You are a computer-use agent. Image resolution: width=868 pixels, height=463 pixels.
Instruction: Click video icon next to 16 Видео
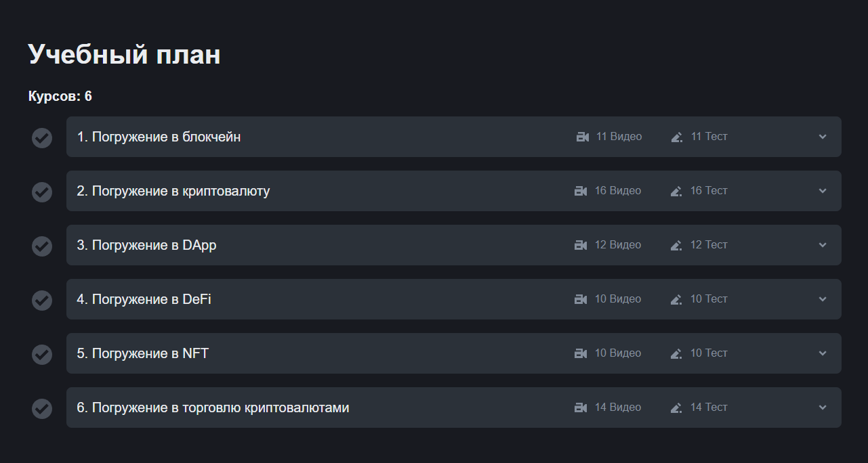[x=581, y=191]
